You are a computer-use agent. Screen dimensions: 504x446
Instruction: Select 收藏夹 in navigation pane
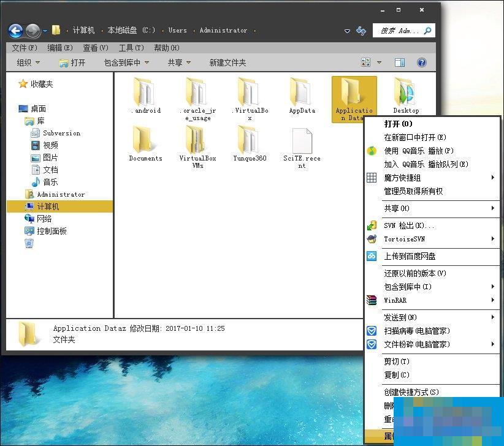pyautogui.click(x=36, y=84)
